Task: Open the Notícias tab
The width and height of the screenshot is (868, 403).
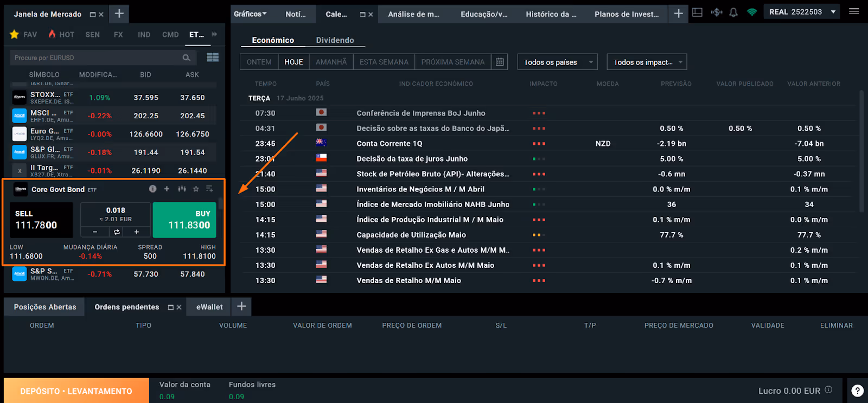Action: (x=296, y=14)
